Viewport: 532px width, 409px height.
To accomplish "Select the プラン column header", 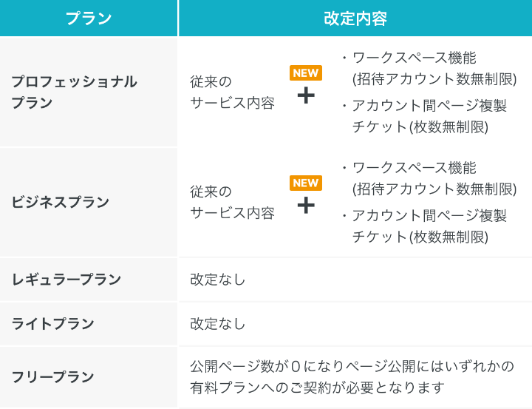I will tap(89, 18).
